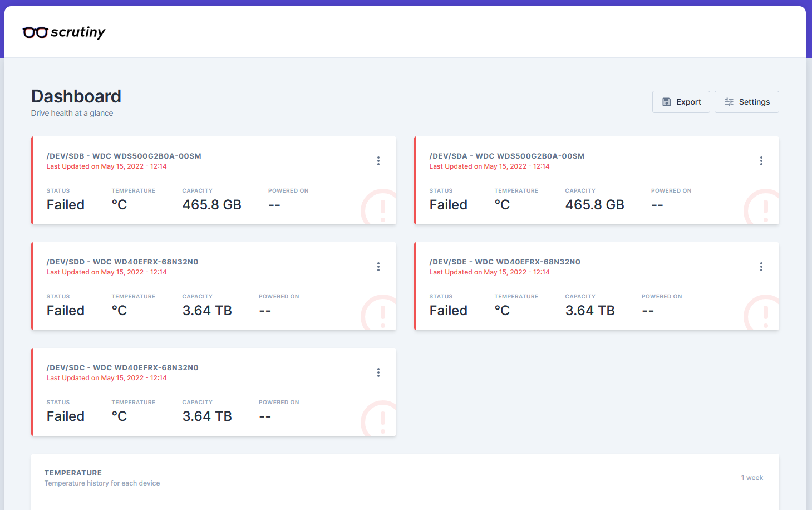This screenshot has height=510, width=812.
Task: Click the scrutiny glasses logo
Action: point(35,32)
